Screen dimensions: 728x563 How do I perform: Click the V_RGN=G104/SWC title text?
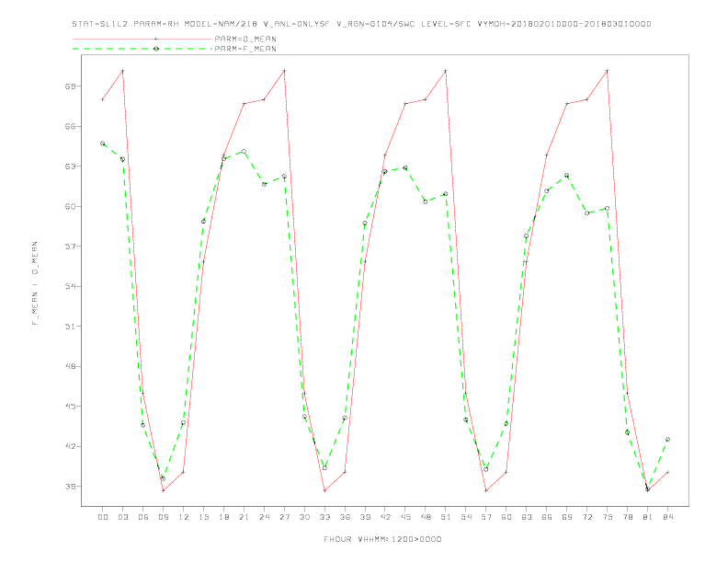click(x=376, y=24)
